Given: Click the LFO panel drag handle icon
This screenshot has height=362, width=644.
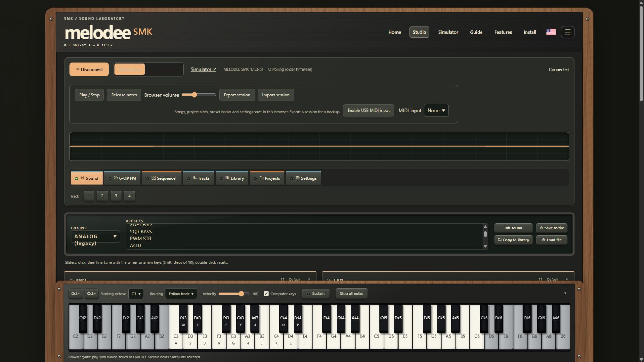Looking at the screenshot, I should click(x=540, y=279).
